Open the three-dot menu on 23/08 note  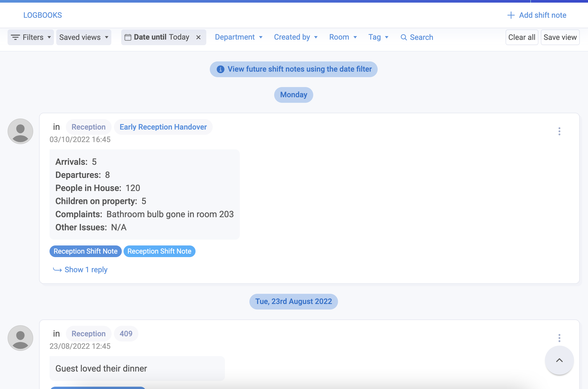pos(559,338)
